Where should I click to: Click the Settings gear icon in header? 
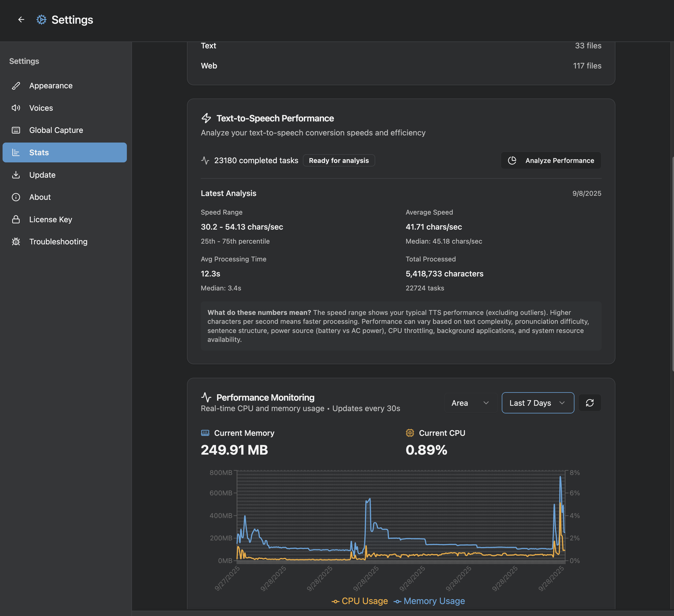[42, 20]
